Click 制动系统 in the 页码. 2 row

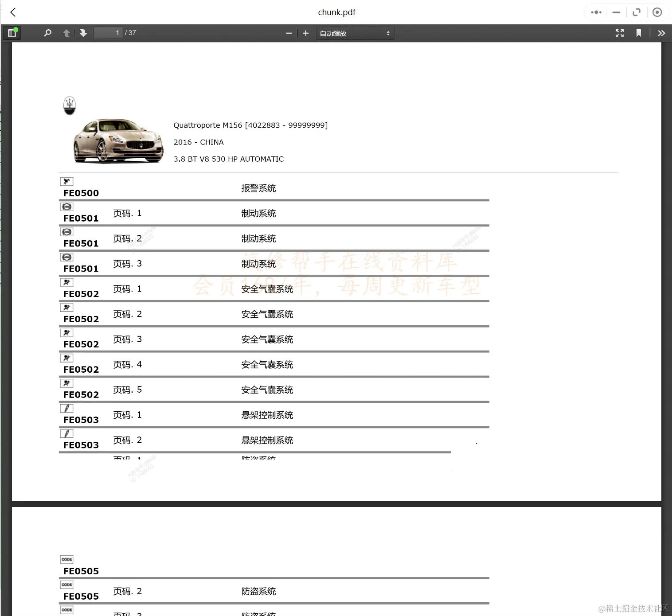click(x=258, y=239)
